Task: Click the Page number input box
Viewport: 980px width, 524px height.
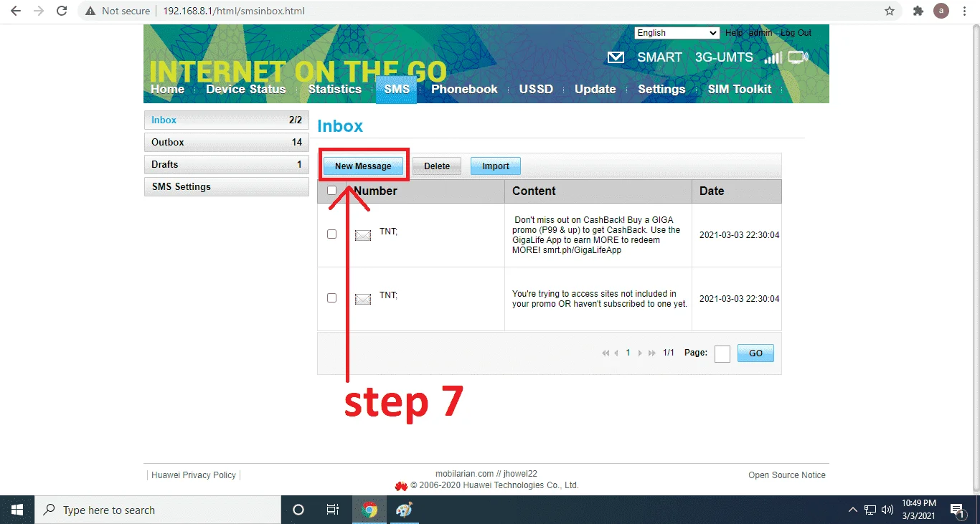Action: click(x=722, y=353)
